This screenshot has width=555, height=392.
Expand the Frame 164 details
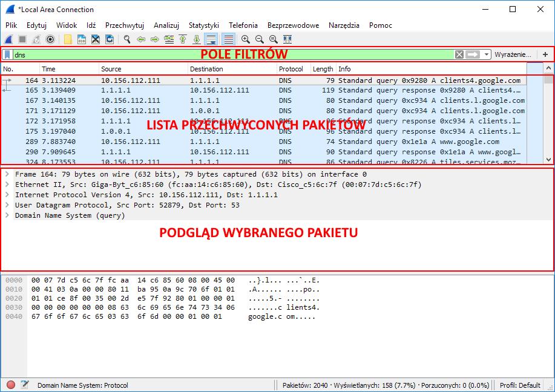[7, 174]
